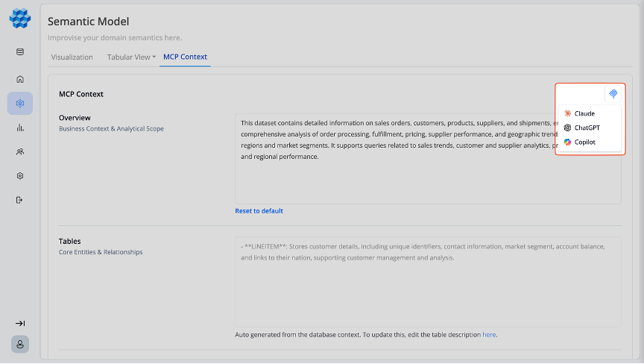Expand the Tabular View dropdown tab
644x364 pixels.
pos(131,57)
